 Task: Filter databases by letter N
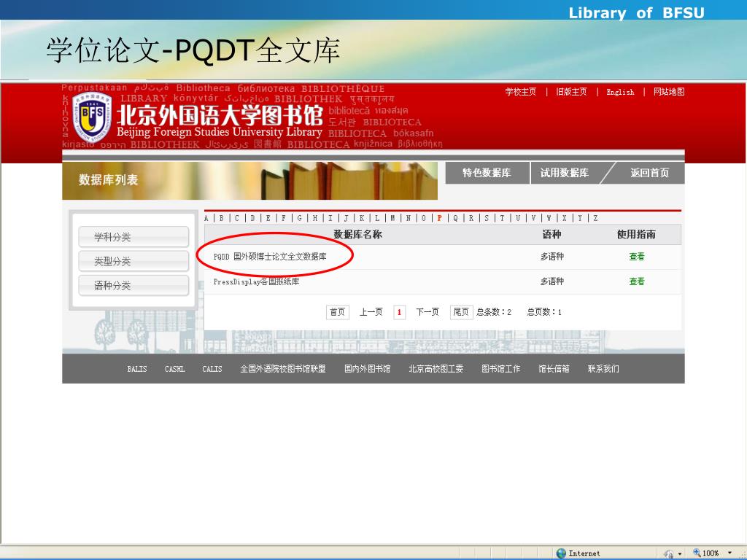[409, 218]
